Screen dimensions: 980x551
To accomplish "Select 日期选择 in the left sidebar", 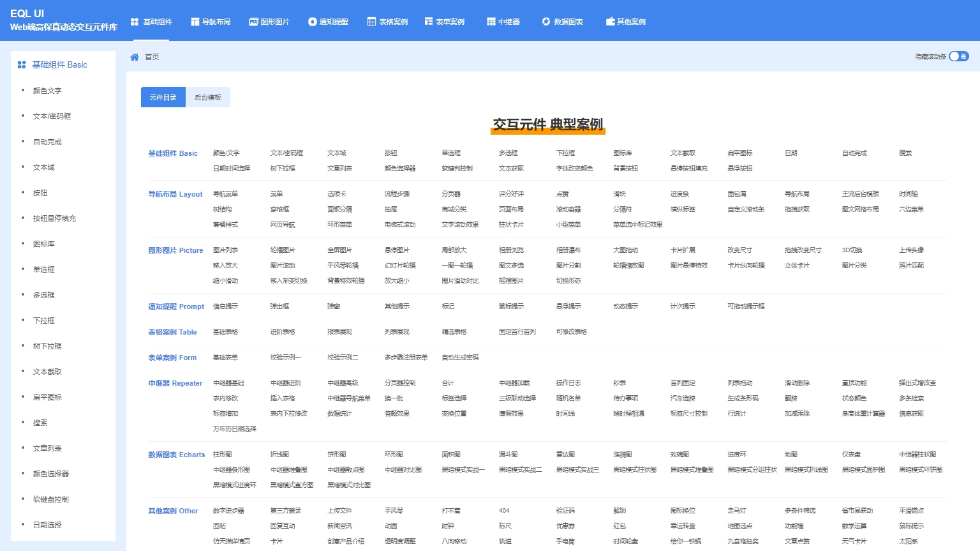I will pyautogui.click(x=47, y=525).
